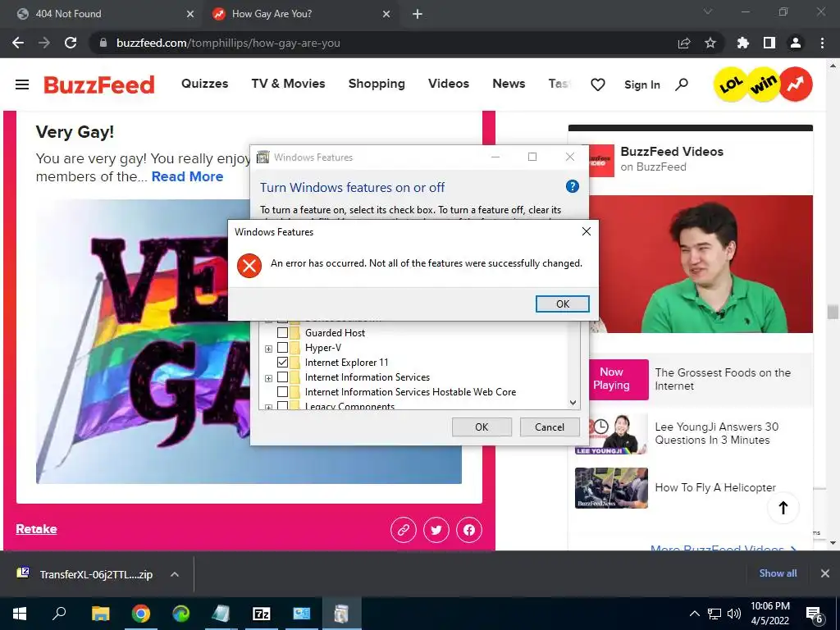Open the BuzzFeed hamburger menu
Image resolution: width=840 pixels, height=630 pixels.
click(22, 84)
